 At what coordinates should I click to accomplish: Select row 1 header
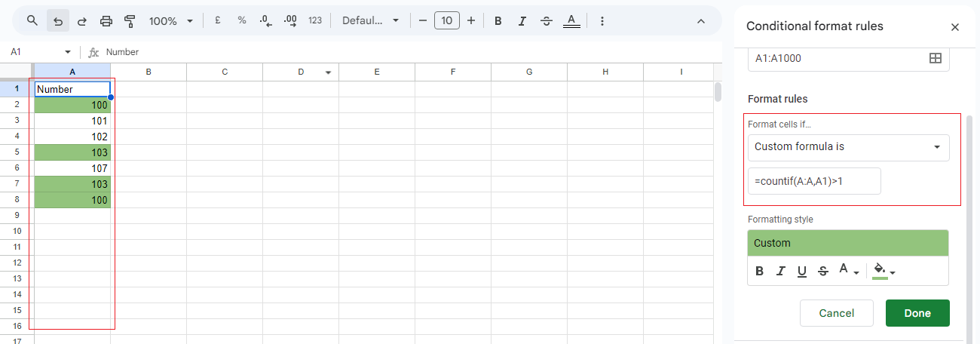click(x=17, y=89)
